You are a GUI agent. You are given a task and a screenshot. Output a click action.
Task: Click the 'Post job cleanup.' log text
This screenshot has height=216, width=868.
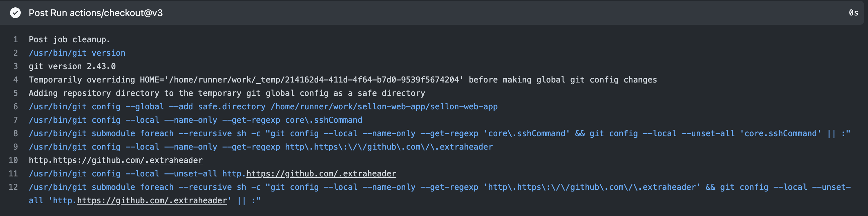69,40
